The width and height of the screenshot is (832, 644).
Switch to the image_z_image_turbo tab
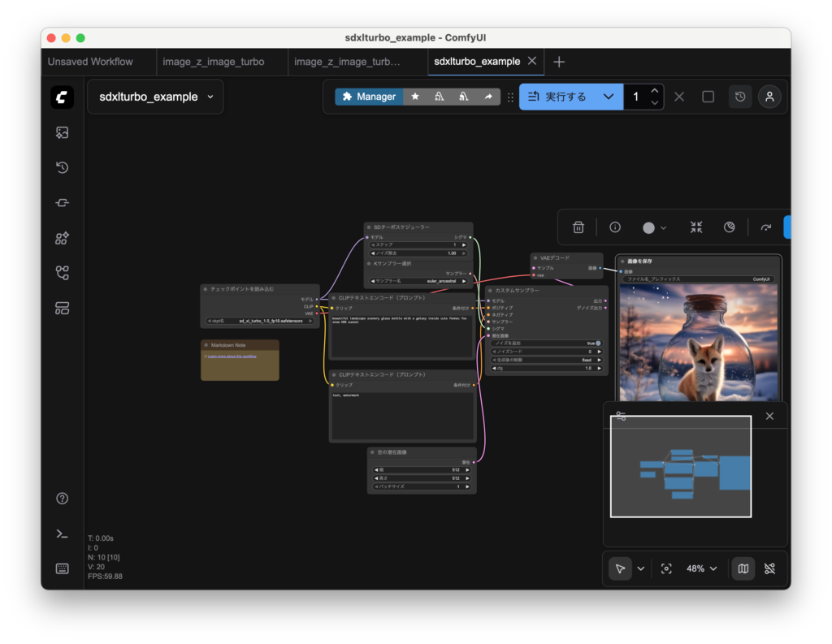tap(213, 62)
